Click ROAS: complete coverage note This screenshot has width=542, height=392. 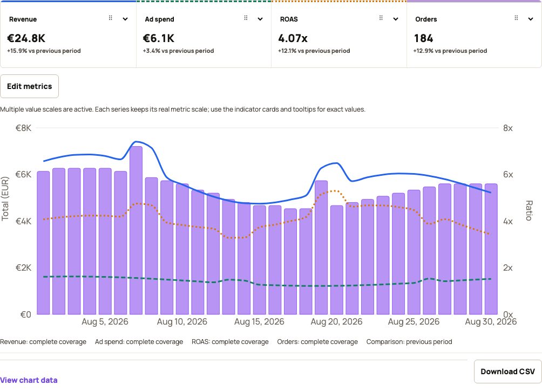(x=230, y=341)
